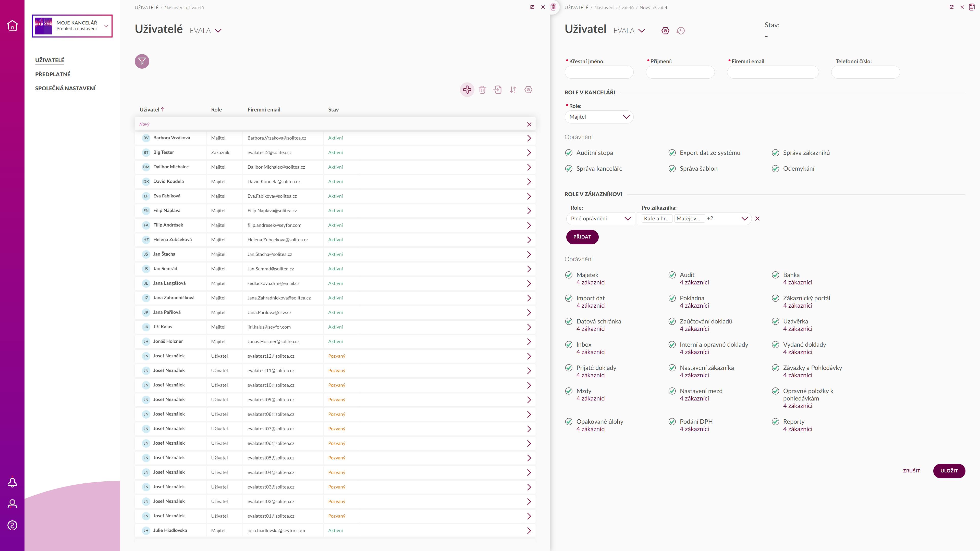
Task: Click ZRUŠIT to cancel
Action: (912, 471)
